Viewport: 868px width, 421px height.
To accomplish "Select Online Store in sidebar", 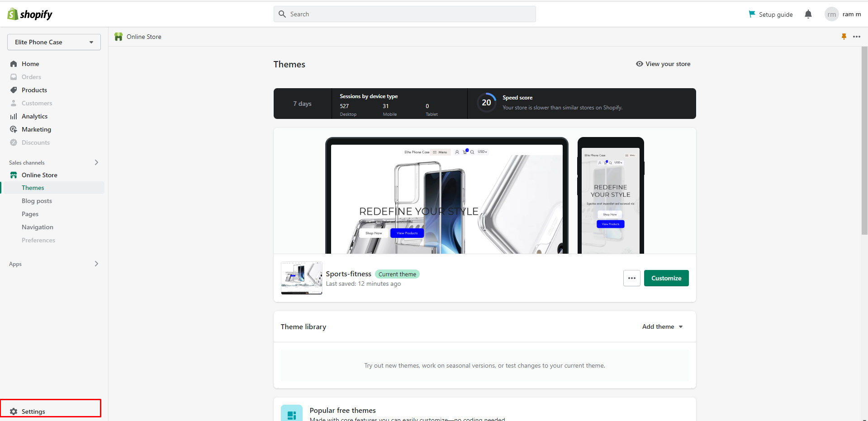I will [x=40, y=175].
